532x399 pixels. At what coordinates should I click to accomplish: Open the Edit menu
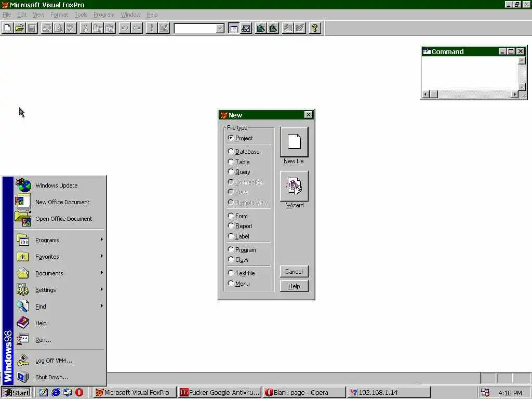point(22,15)
